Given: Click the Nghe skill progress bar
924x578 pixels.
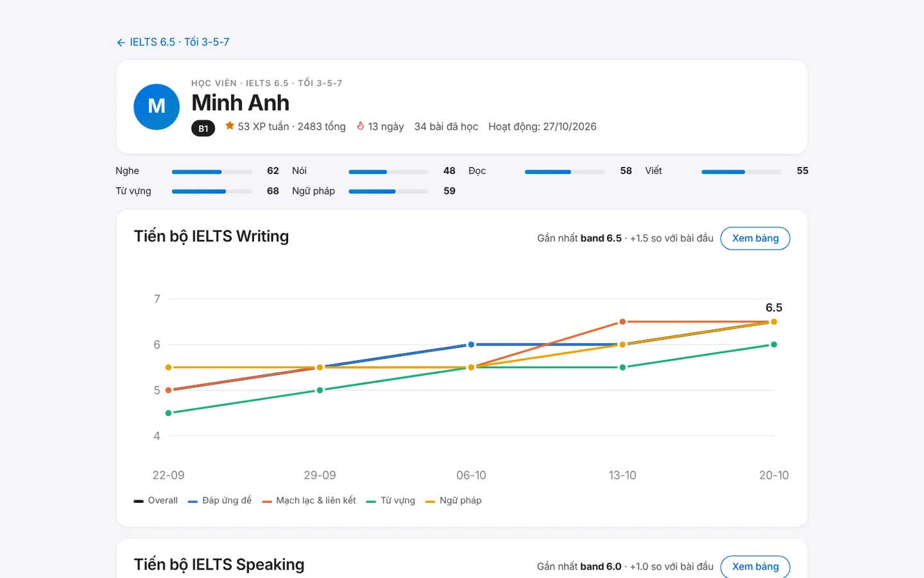Looking at the screenshot, I should click(212, 172).
